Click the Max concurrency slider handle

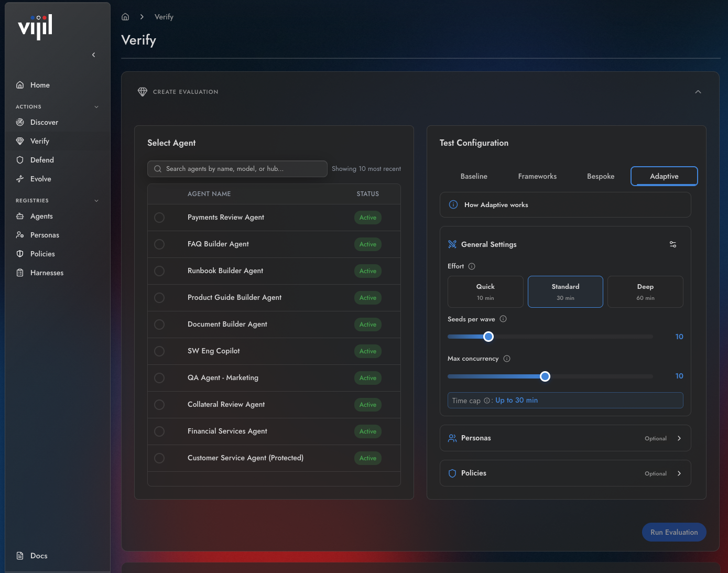click(545, 376)
